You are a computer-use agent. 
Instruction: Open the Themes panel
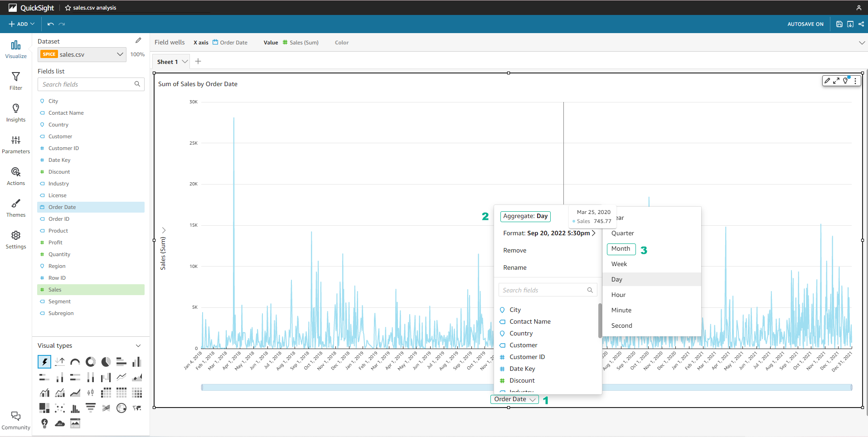[x=16, y=208]
